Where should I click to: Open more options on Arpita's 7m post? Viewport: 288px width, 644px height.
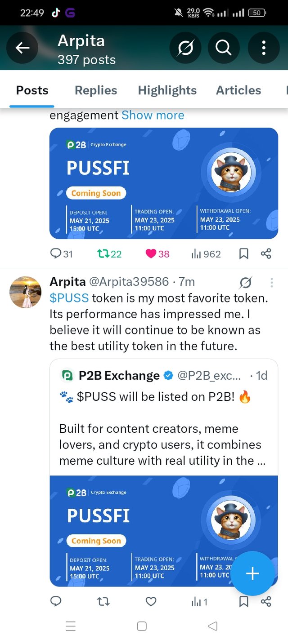point(272,282)
